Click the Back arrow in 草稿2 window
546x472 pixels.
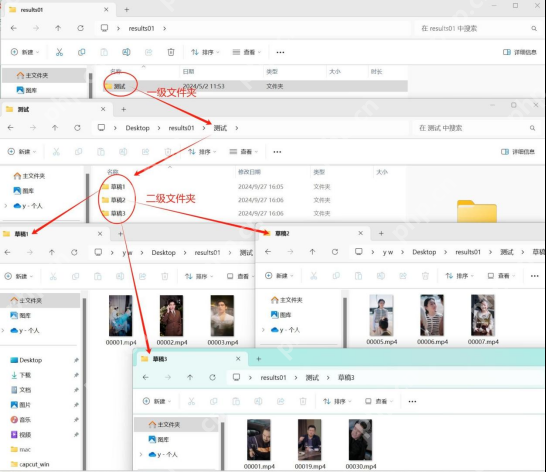click(x=268, y=252)
